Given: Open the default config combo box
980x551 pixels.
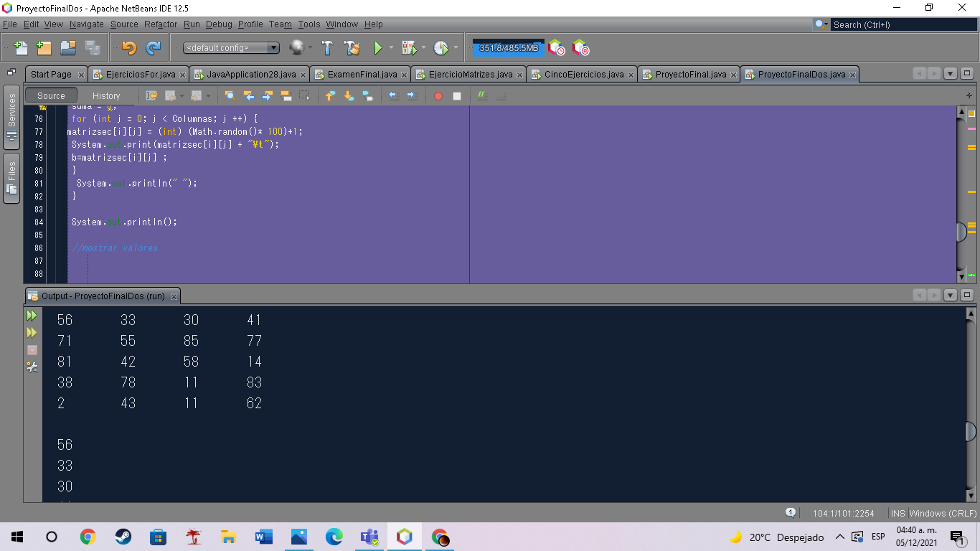Looking at the screenshot, I should (231, 48).
